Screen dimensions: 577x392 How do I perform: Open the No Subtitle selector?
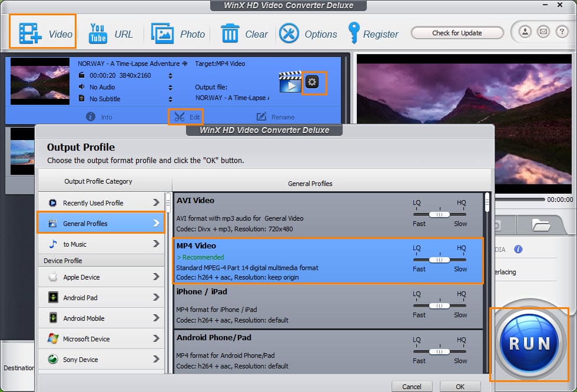(170, 99)
